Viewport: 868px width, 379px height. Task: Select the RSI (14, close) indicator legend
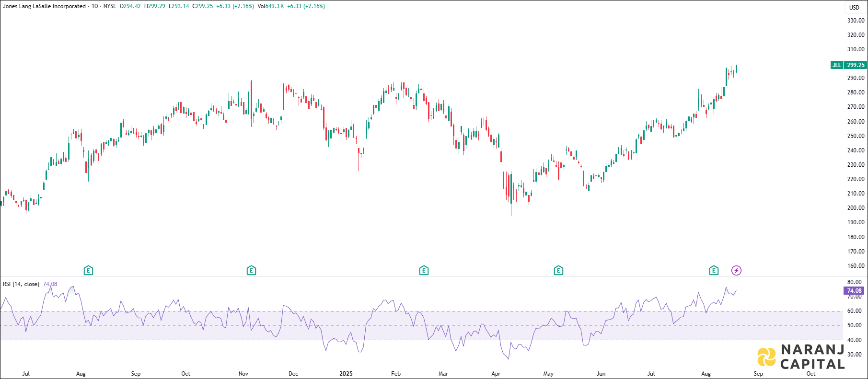21,284
